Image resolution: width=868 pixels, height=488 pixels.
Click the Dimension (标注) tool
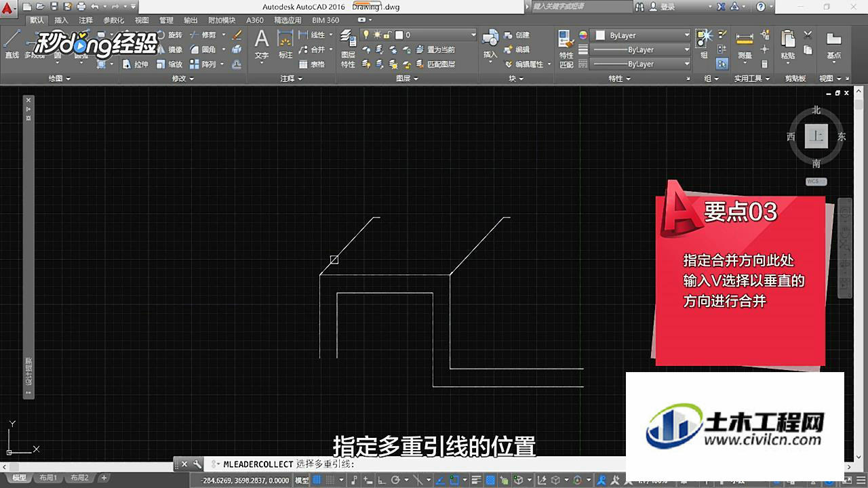(285, 45)
